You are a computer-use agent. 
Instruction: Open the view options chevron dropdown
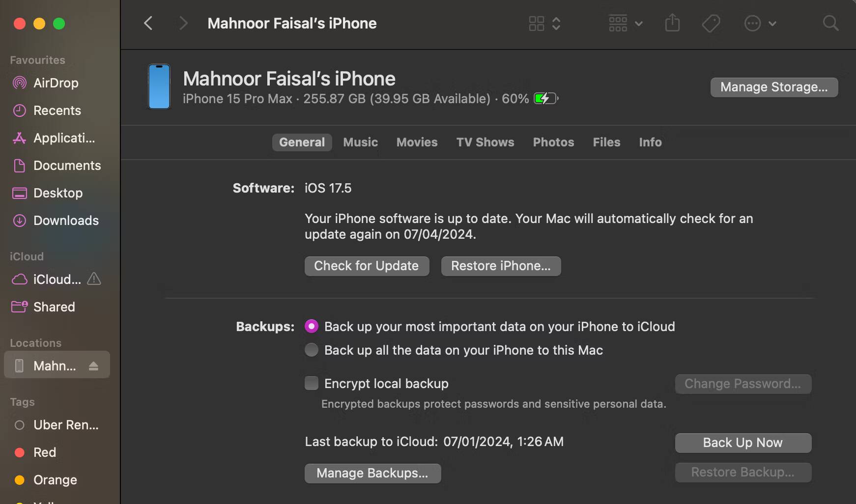pos(557,23)
